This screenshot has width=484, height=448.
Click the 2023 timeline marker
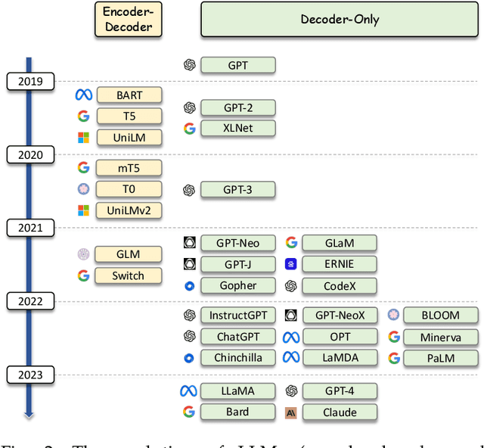pyautogui.click(x=30, y=375)
